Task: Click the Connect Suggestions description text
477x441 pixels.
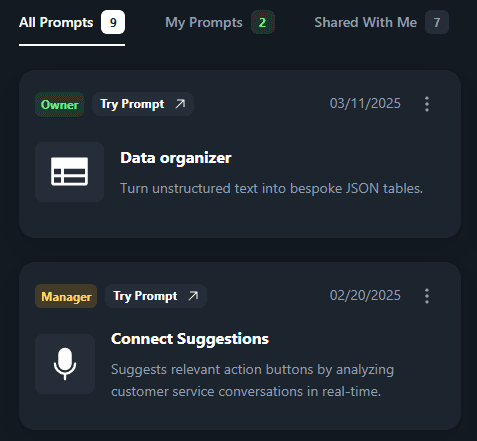Action: click(x=252, y=380)
